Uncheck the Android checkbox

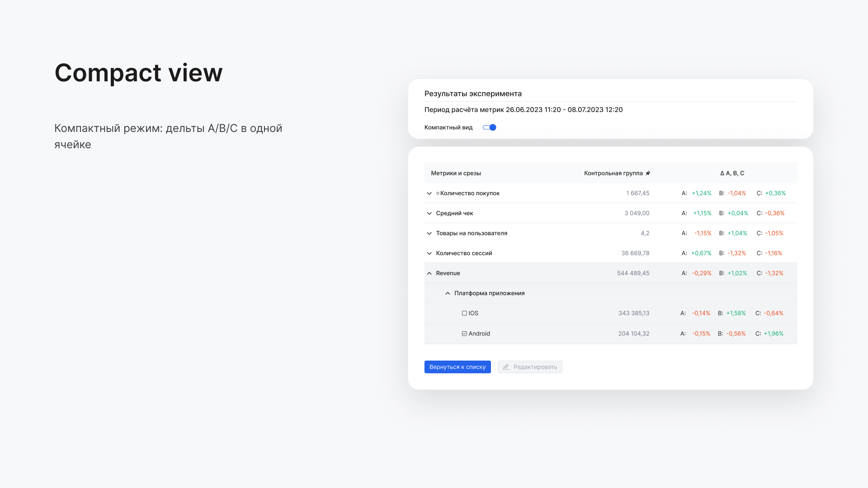[464, 333]
